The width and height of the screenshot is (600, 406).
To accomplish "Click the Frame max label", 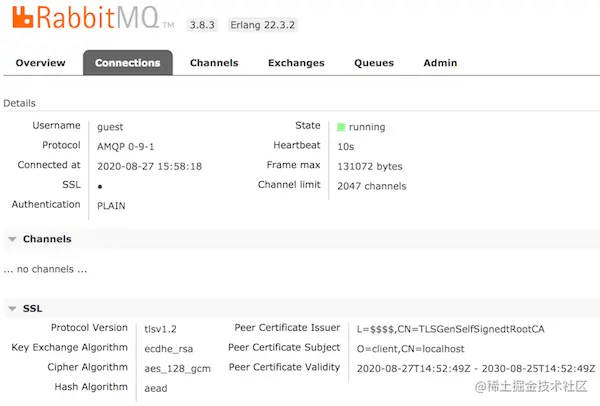I will point(293,165).
